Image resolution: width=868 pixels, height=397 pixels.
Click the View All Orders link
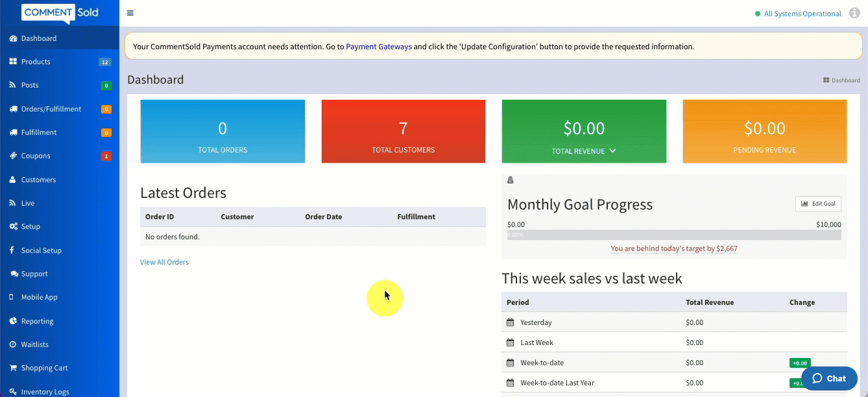164,262
